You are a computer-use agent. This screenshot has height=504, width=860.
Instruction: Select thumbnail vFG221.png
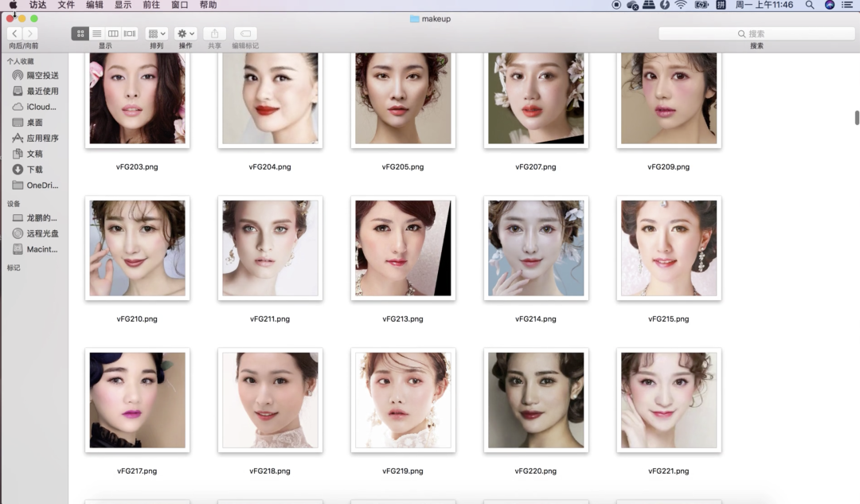click(669, 400)
